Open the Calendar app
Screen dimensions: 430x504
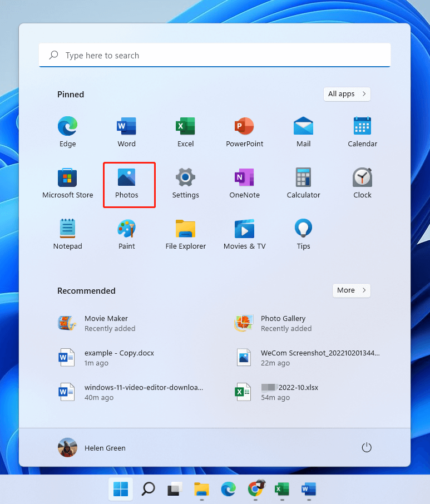pos(362,131)
